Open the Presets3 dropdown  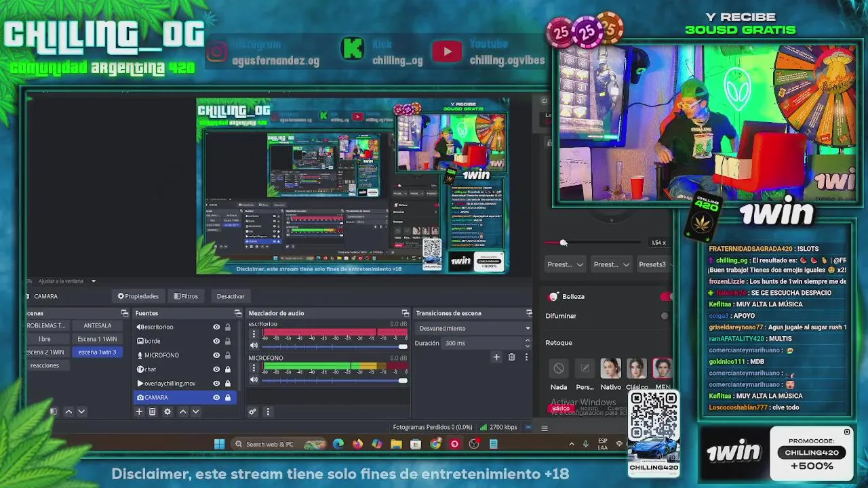[x=654, y=264]
